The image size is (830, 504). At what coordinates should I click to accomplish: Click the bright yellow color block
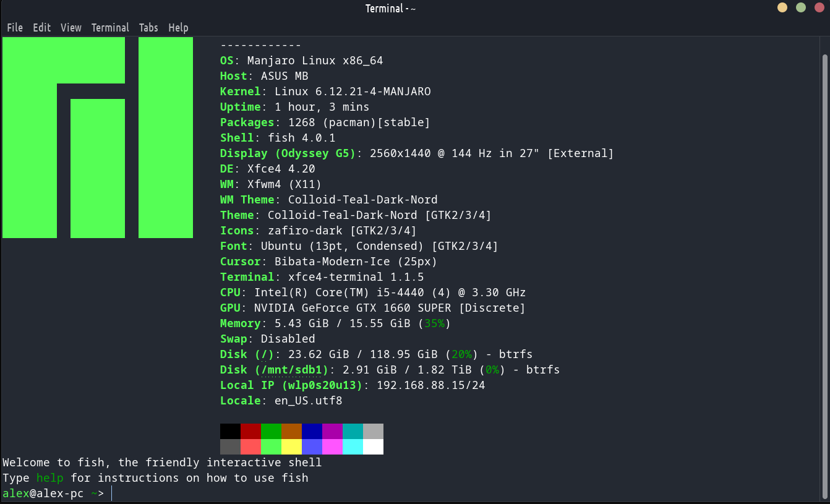(x=291, y=446)
